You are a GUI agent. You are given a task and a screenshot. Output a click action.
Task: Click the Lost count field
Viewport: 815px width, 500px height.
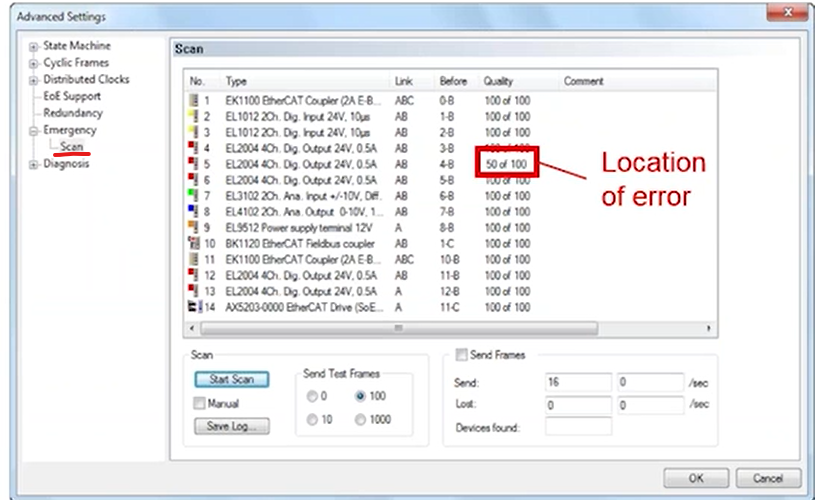pyautogui.click(x=578, y=405)
